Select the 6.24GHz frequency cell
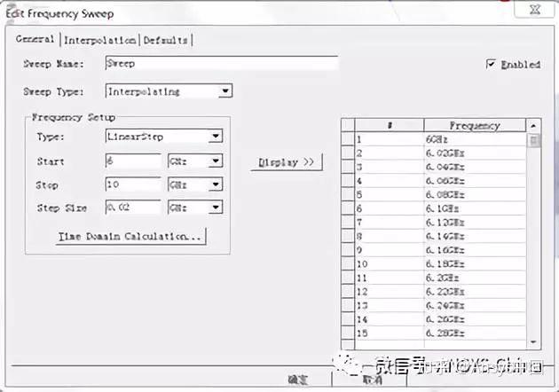Viewport: 559px width, 392px height. [x=475, y=305]
